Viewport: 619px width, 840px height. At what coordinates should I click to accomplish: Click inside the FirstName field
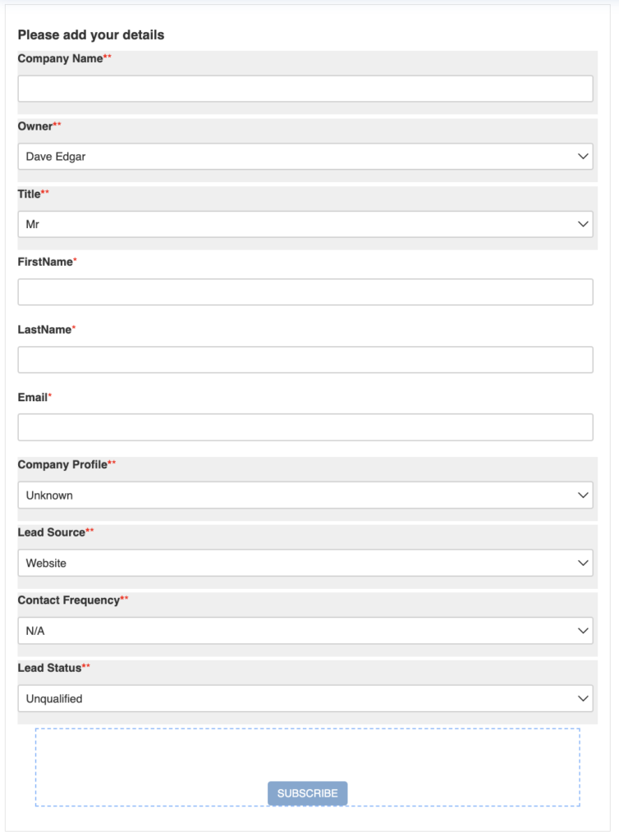(x=304, y=290)
